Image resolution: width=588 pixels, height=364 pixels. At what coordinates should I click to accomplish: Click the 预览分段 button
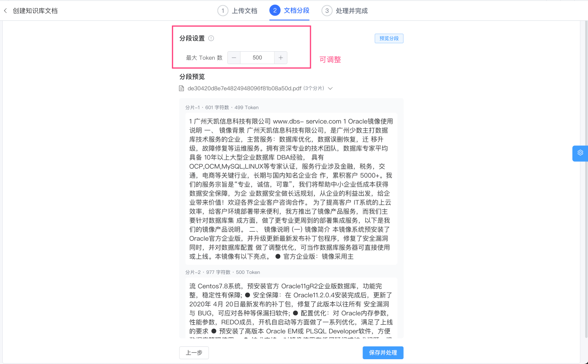coord(389,38)
